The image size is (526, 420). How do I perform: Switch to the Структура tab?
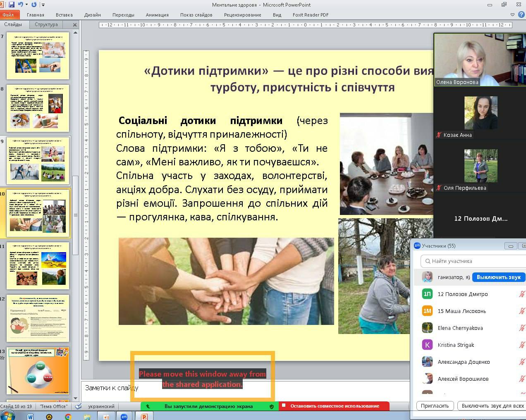pos(46,24)
